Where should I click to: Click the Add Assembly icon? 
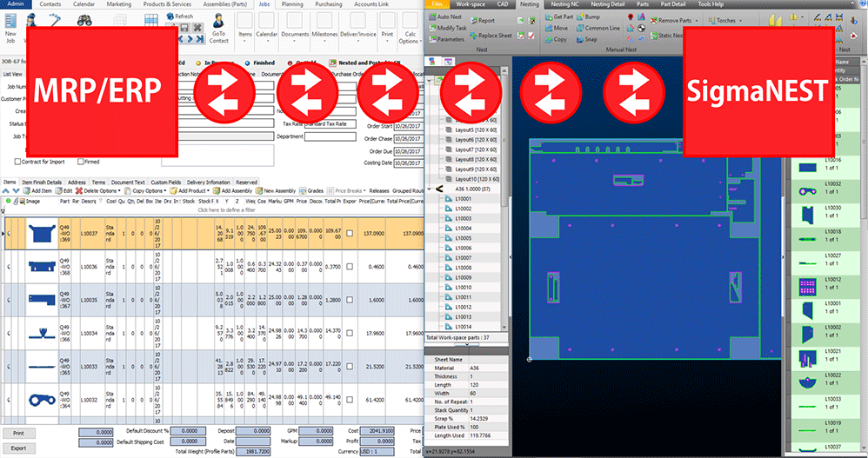coord(217,191)
